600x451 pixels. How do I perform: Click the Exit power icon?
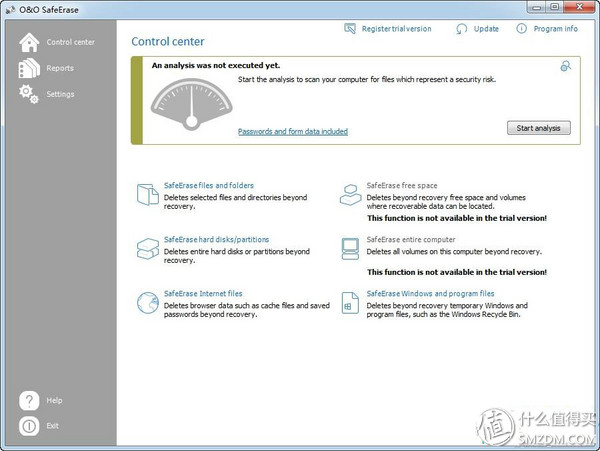[x=29, y=426]
